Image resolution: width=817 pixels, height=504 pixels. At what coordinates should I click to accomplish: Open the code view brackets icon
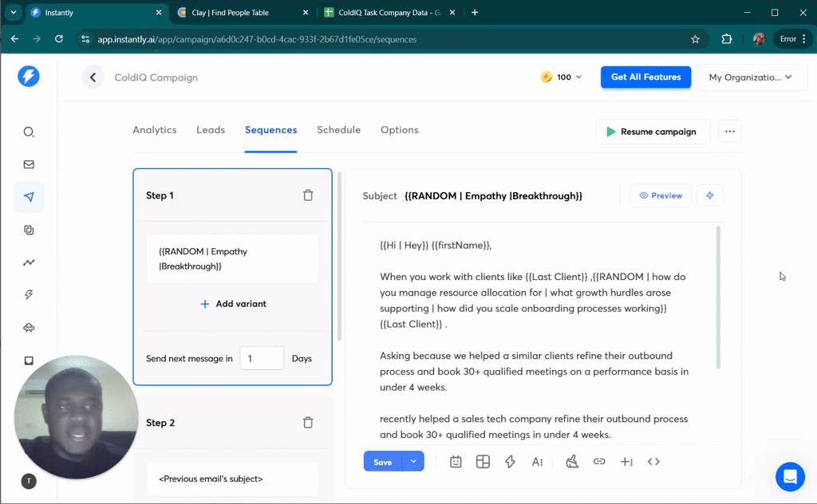(653, 462)
